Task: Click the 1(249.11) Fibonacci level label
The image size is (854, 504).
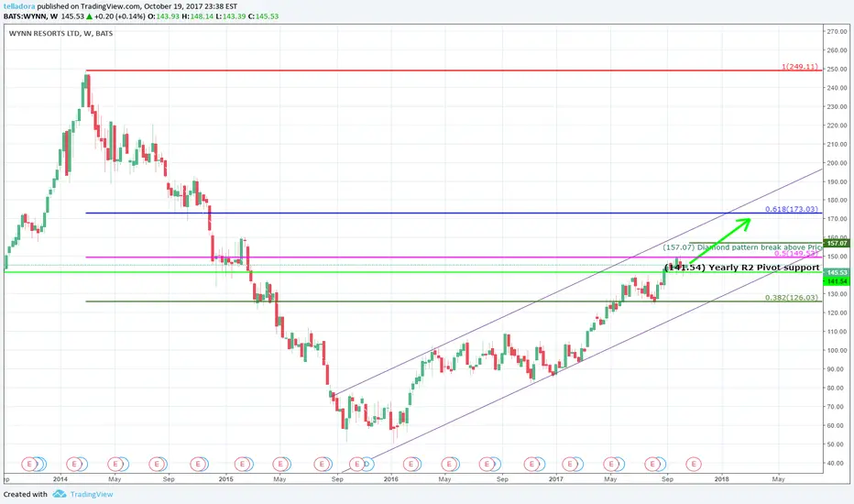Action: pyautogui.click(x=800, y=67)
